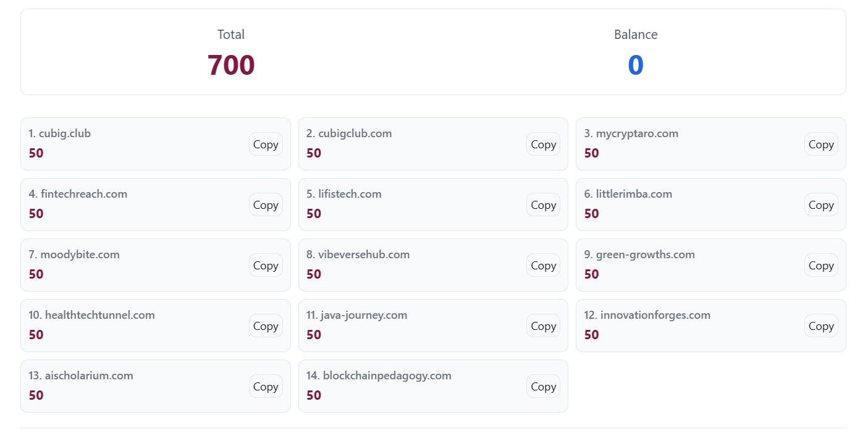Click the blockchainpedagogy.com domain label
The height and width of the screenshot is (430, 868).
[387, 376]
